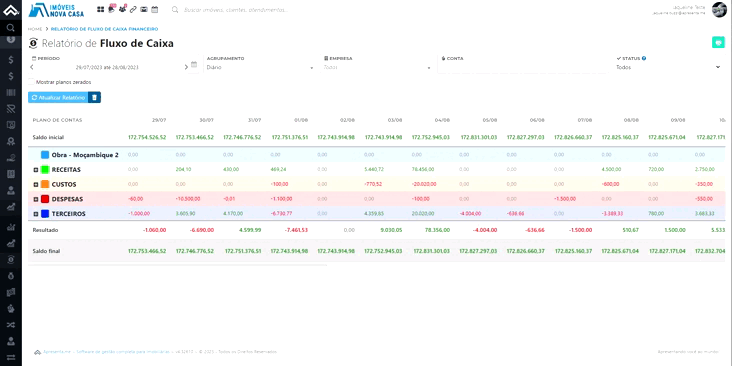Click the green chat button right of the page title
Viewport: 732px width, 366px height.
click(718, 42)
